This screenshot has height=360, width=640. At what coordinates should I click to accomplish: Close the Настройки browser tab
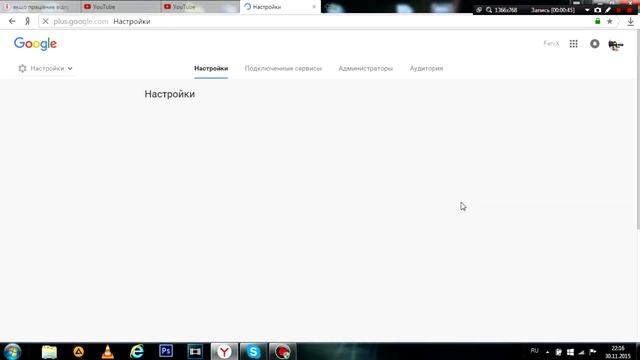coord(314,7)
